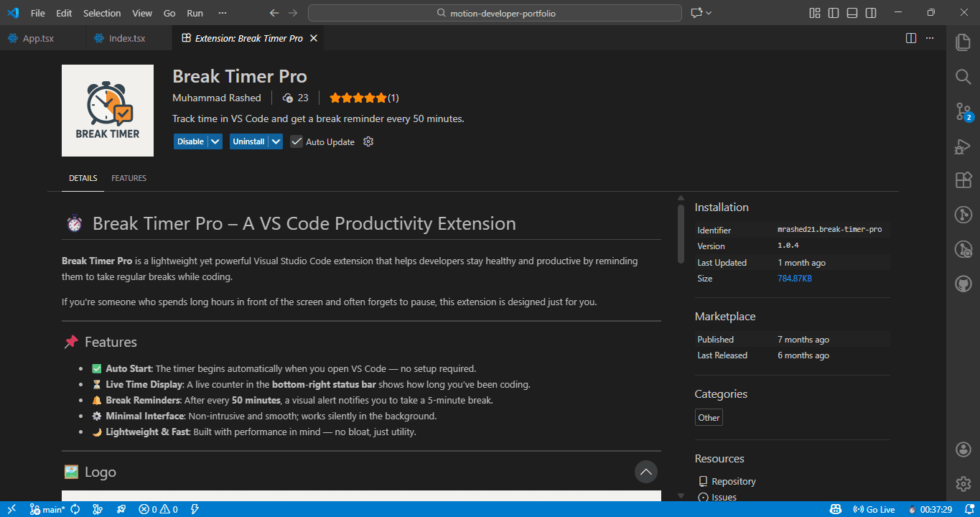The width and height of the screenshot is (980, 517).
Task: Toggle the bottom Panel visibility
Action: click(x=852, y=13)
